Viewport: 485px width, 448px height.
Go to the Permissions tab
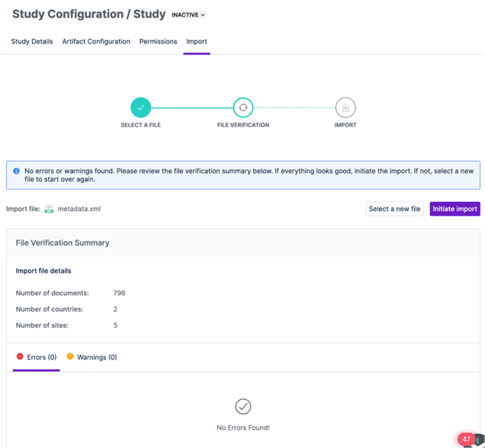click(158, 41)
